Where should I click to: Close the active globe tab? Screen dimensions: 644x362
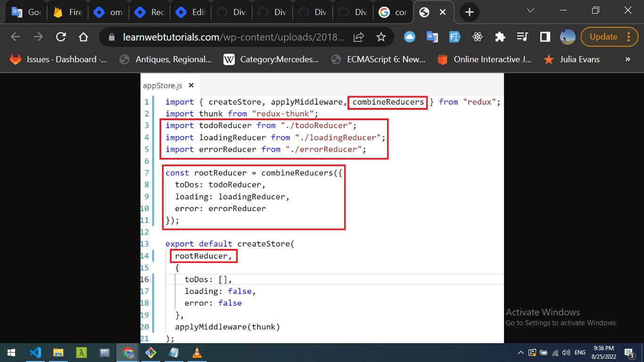443,12
